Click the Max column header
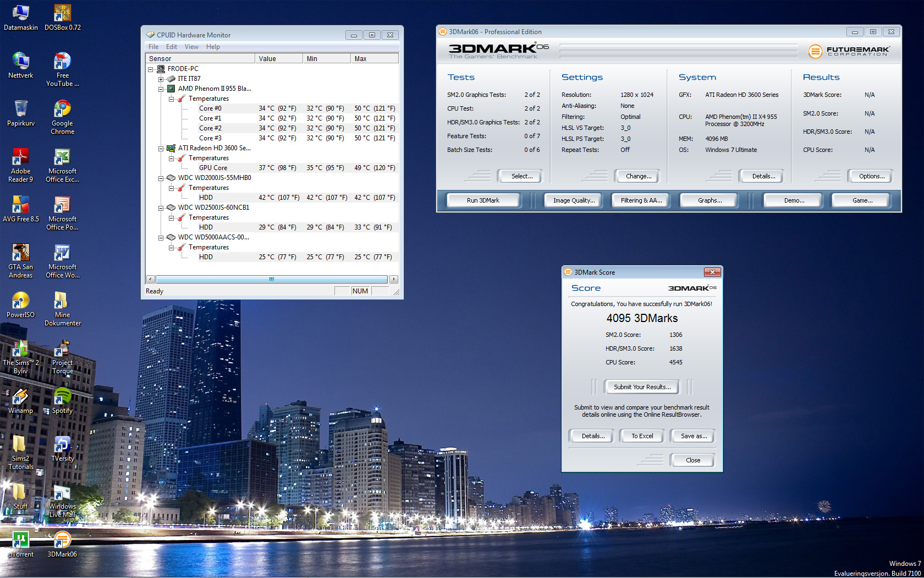The width and height of the screenshot is (924, 578). tap(375, 58)
